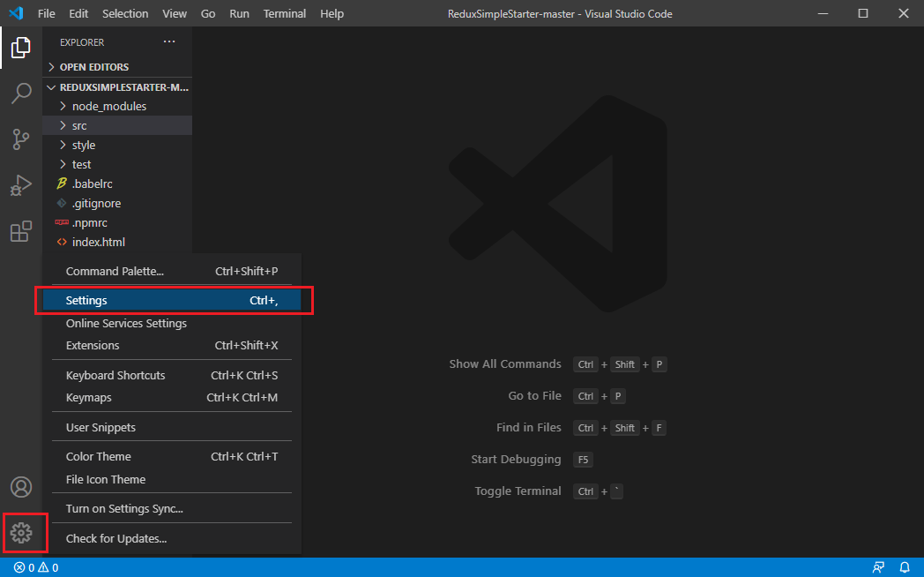This screenshot has width=924, height=577.
Task: Click Find in Files hint text
Action: pos(529,427)
